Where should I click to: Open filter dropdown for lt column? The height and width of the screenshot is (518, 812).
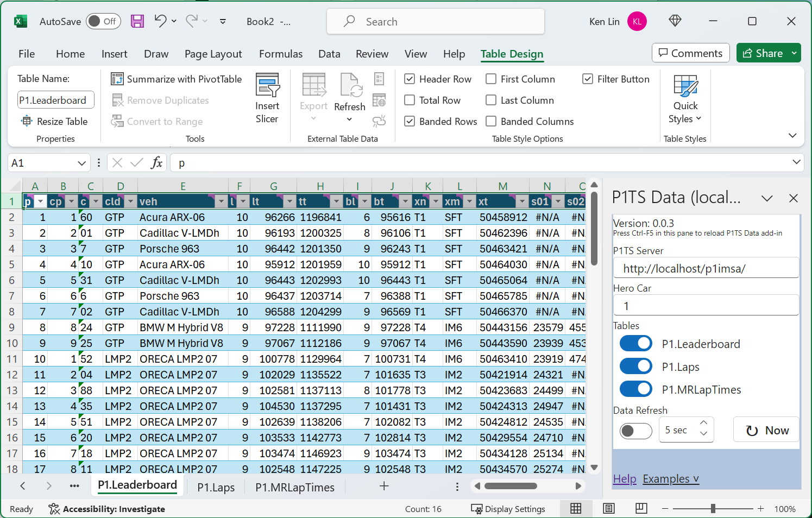(290, 201)
